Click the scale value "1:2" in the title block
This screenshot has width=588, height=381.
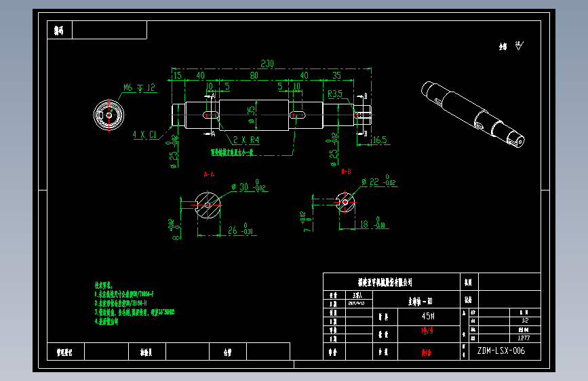pos(525,321)
